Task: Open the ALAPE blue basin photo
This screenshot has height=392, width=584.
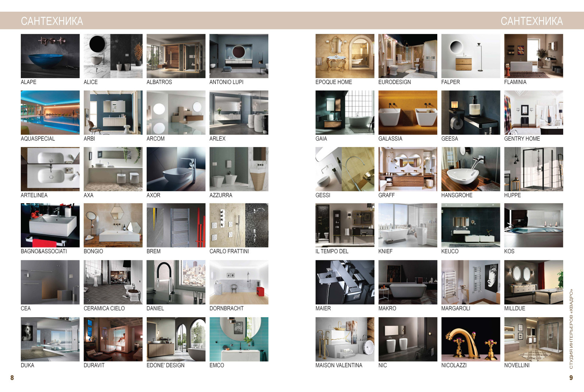Action: (x=50, y=56)
